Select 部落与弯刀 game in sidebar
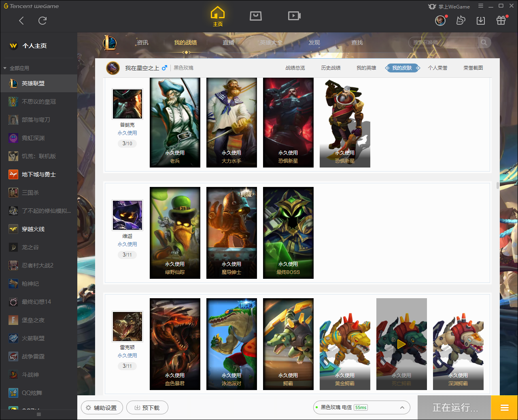This screenshot has height=420, width=518. click(38, 120)
